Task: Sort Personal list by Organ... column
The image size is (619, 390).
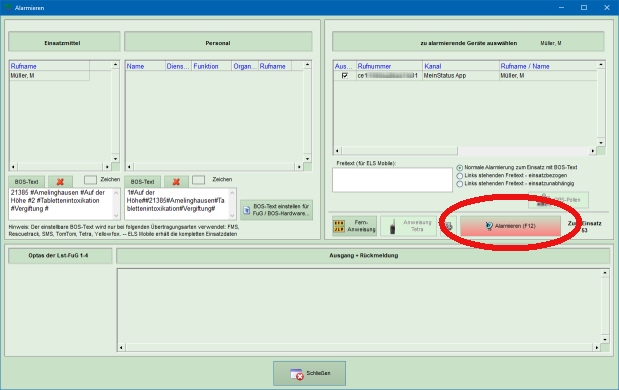Action: click(245, 66)
